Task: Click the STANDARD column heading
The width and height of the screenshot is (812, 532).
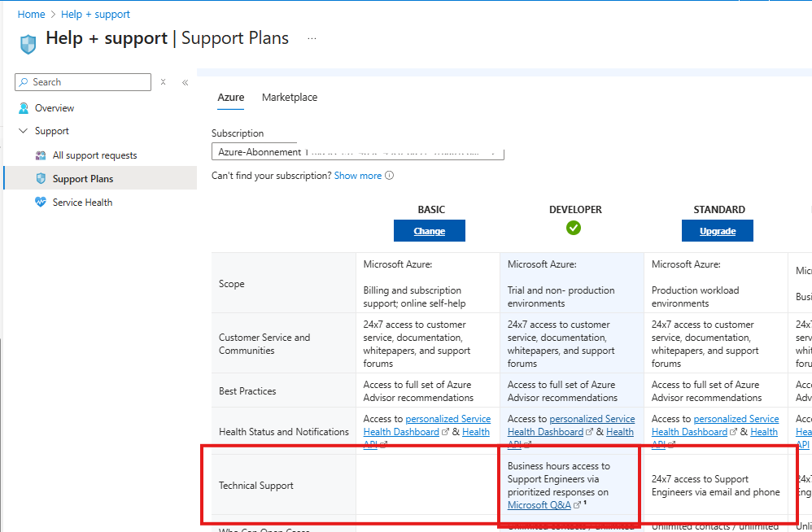Action: (719, 210)
